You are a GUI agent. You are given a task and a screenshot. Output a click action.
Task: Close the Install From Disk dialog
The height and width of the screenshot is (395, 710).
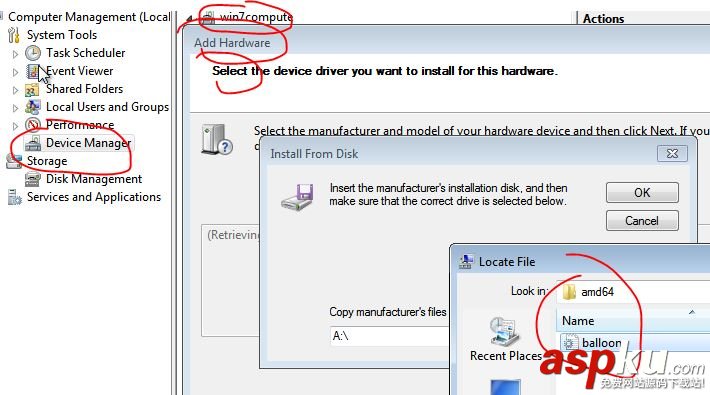pyautogui.click(x=672, y=154)
